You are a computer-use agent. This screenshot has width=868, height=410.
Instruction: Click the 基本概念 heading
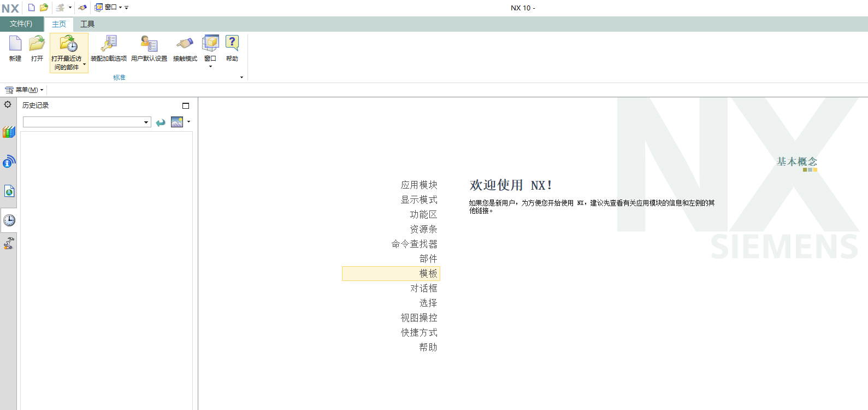tap(797, 161)
